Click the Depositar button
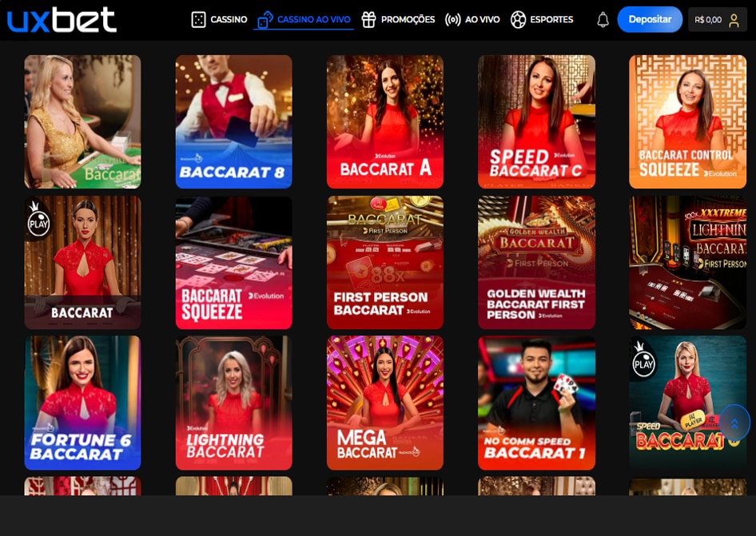Image resolution: width=756 pixels, height=536 pixels. point(650,19)
